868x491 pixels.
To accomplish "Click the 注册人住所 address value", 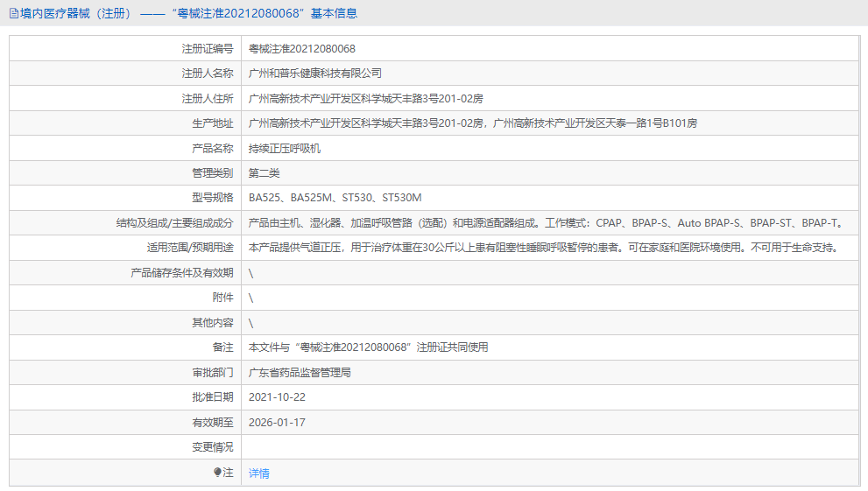I will pyautogui.click(x=366, y=98).
